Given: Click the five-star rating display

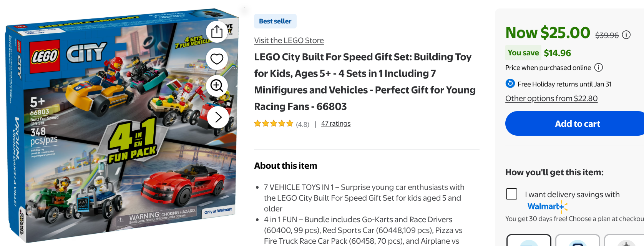Looking at the screenshot, I should [274, 124].
